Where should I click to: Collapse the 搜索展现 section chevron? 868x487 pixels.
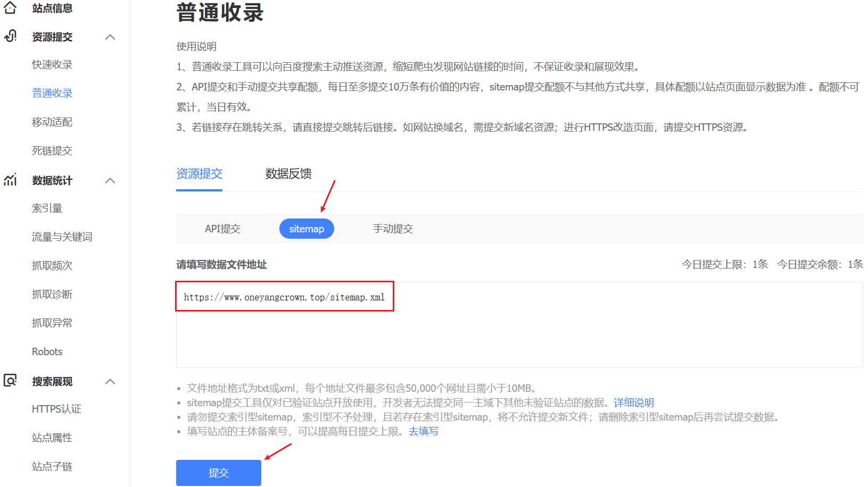(110, 382)
